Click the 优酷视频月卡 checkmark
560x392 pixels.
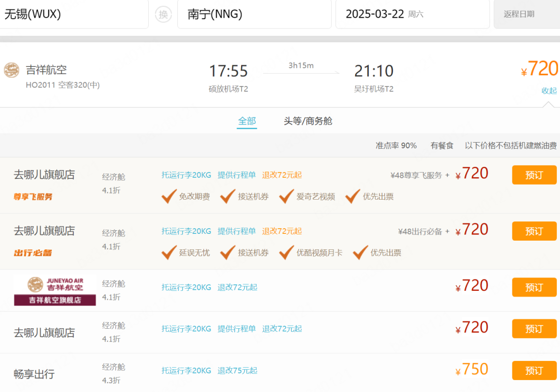287,253
